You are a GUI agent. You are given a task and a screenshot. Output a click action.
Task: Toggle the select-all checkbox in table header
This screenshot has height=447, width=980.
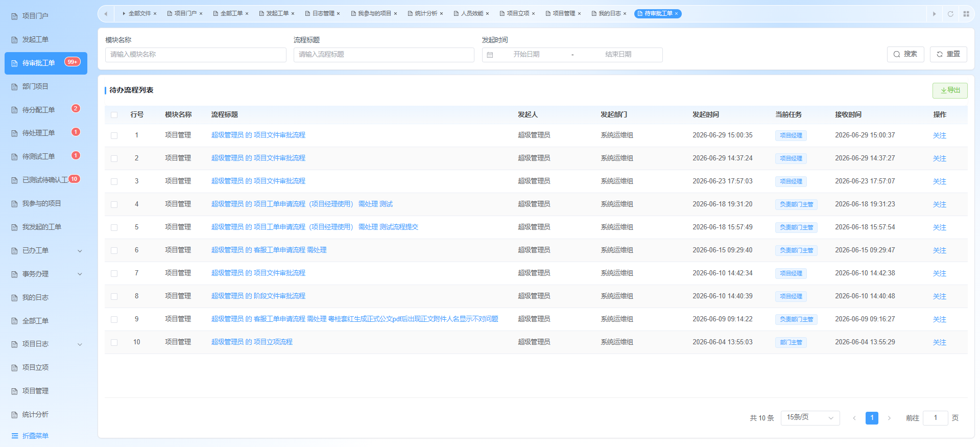click(114, 115)
